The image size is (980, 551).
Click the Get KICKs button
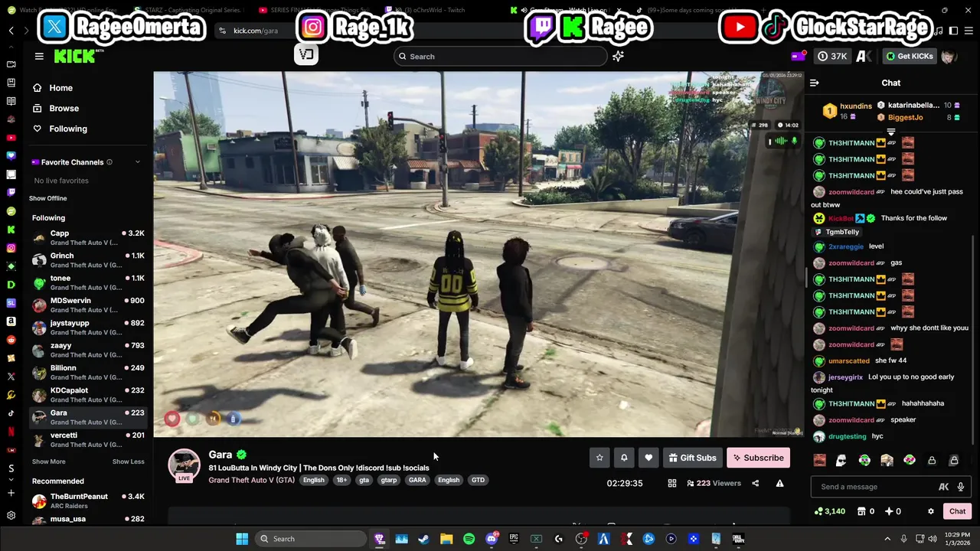pyautogui.click(x=910, y=56)
